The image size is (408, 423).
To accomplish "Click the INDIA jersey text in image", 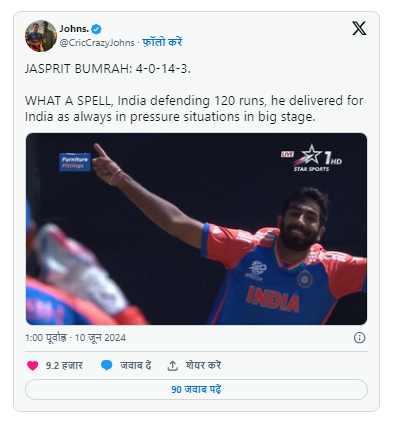I will [272, 299].
